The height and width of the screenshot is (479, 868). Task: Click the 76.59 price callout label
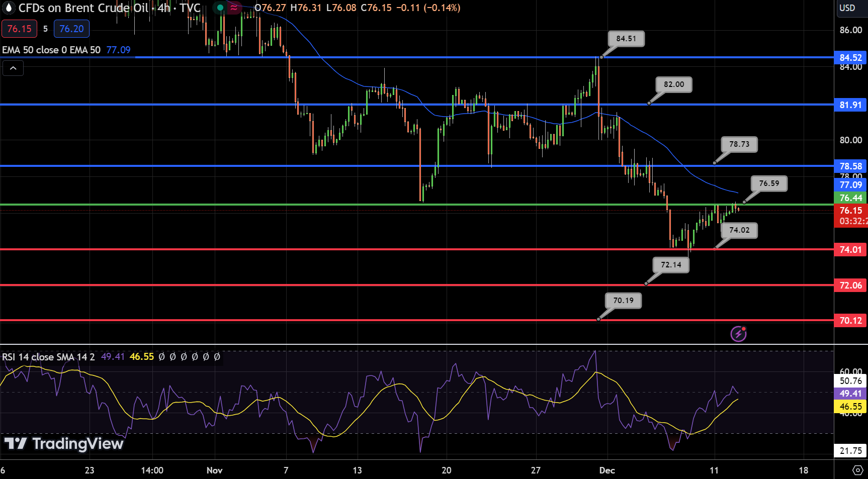point(769,183)
